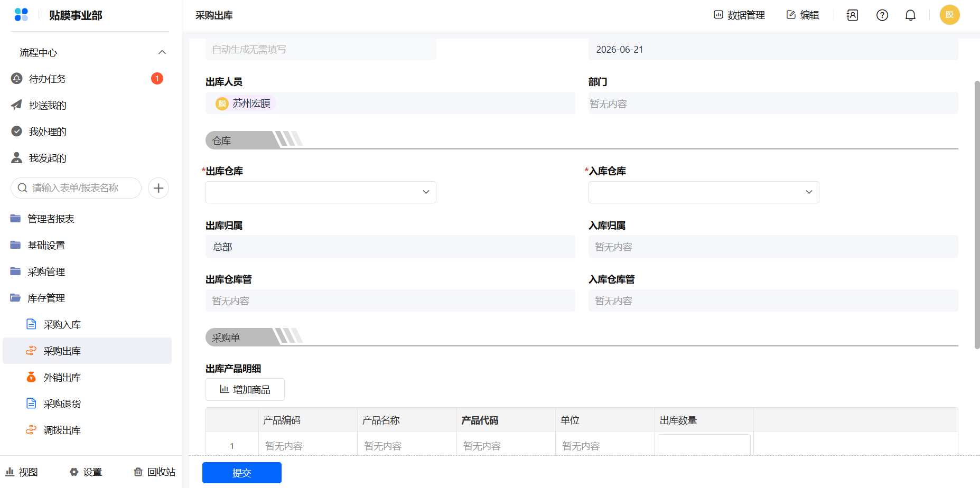Viewport: 980px width, 488px height.
Task: Open 数据管理 in the top bar
Action: (x=739, y=15)
